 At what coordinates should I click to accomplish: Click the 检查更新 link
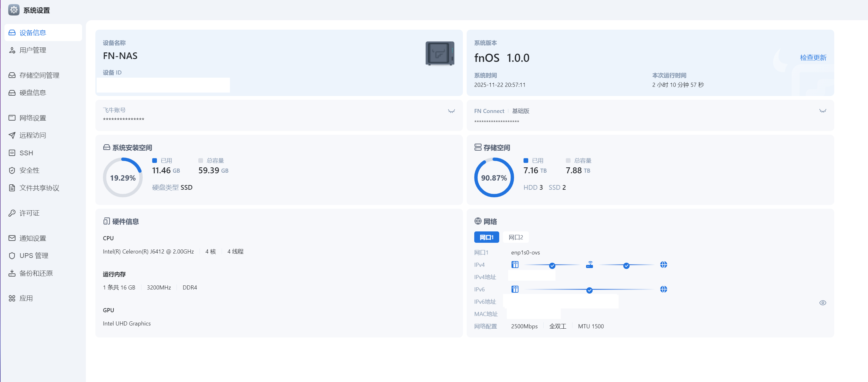click(x=813, y=57)
